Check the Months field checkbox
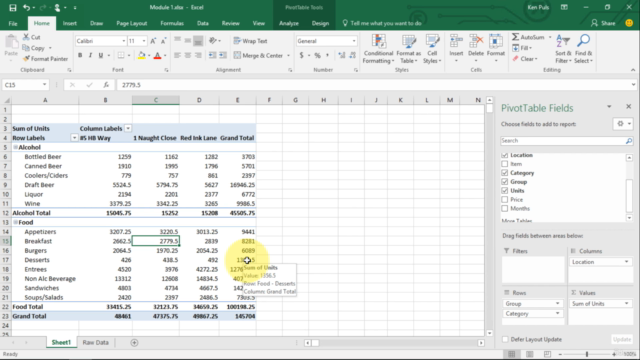Viewport: 640px width, 360px height. click(504, 209)
